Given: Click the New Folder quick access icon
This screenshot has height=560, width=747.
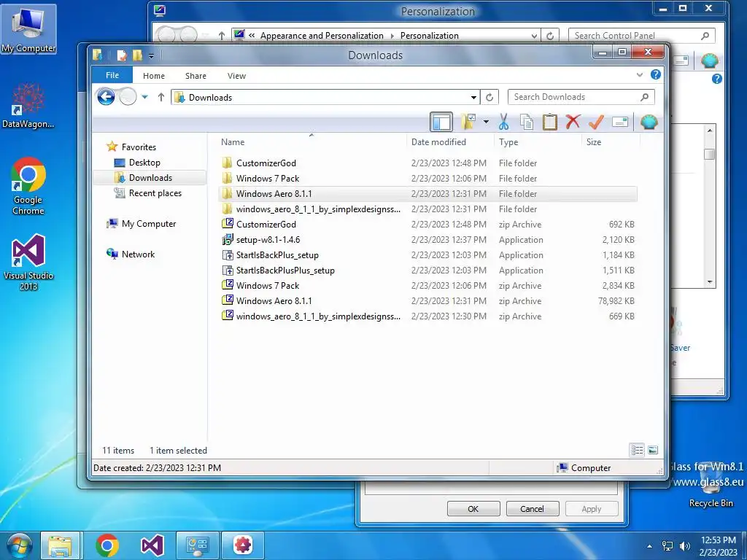Looking at the screenshot, I should [137, 55].
